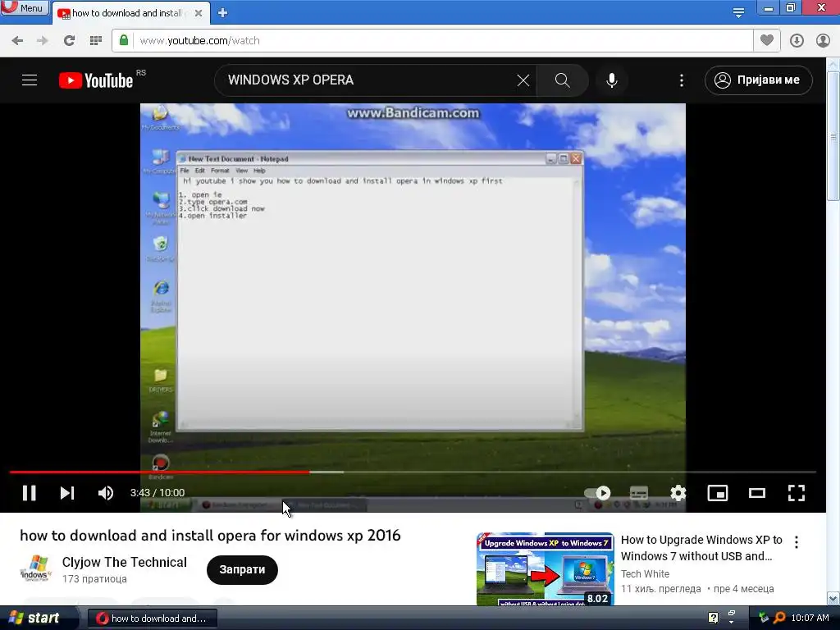This screenshot has height=630, width=840.
Task: Close the YouTube browser tab
Action: pos(199,13)
